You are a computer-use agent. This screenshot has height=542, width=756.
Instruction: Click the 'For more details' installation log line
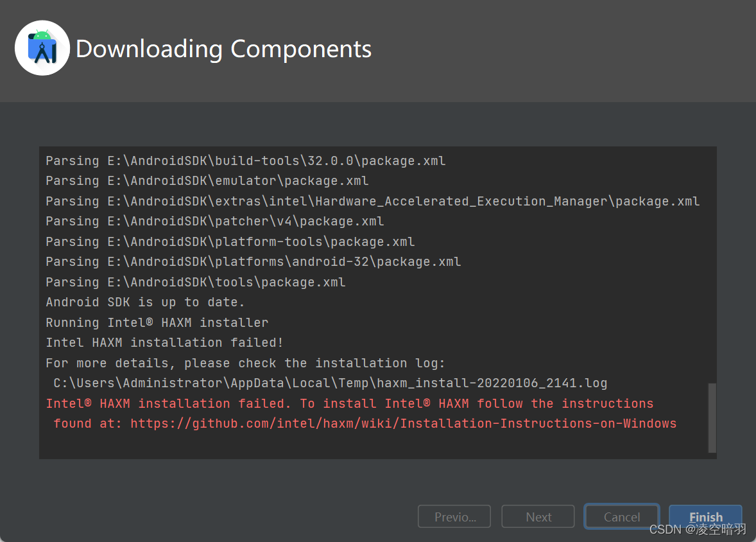point(245,363)
